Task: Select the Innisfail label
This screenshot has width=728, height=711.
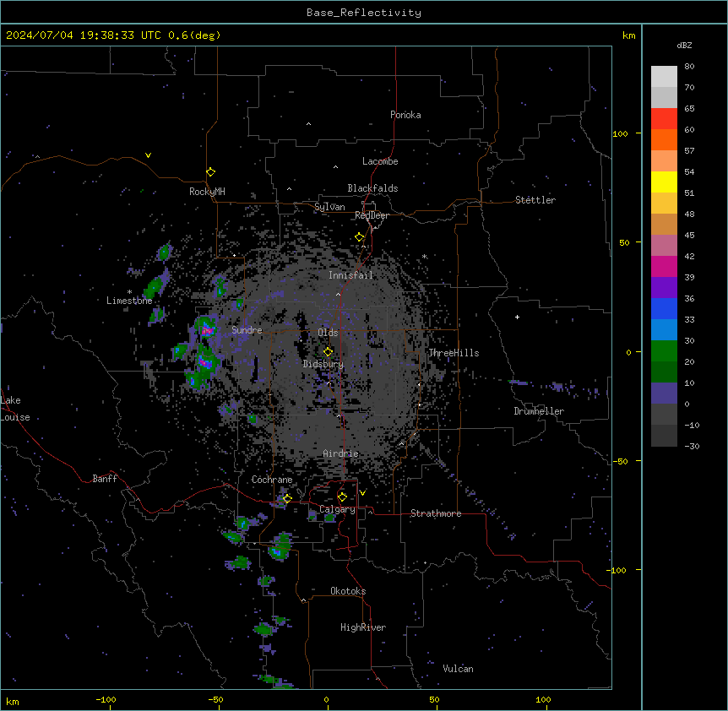Action: (x=350, y=275)
